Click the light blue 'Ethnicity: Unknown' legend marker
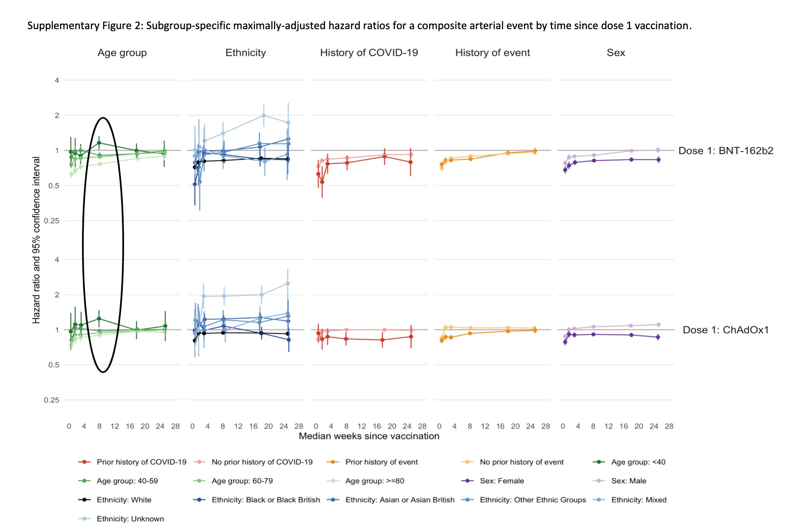The height and width of the screenshot is (532, 805). (x=84, y=519)
